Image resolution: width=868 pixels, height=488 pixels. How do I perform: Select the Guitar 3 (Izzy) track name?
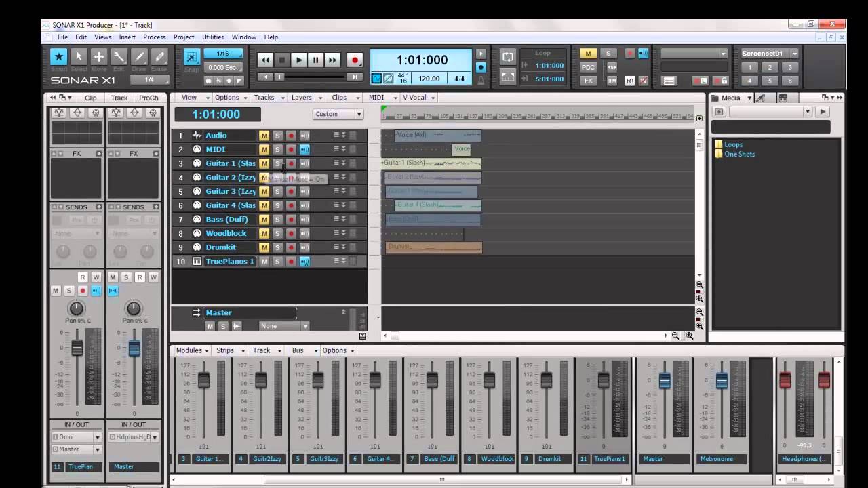(231, 192)
